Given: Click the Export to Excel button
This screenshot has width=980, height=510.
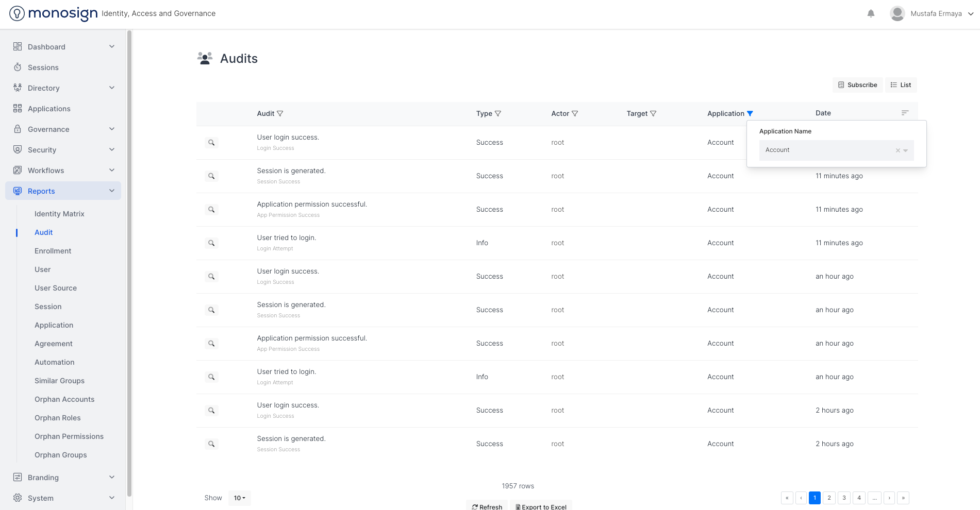Looking at the screenshot, I should tap(541, 506).
